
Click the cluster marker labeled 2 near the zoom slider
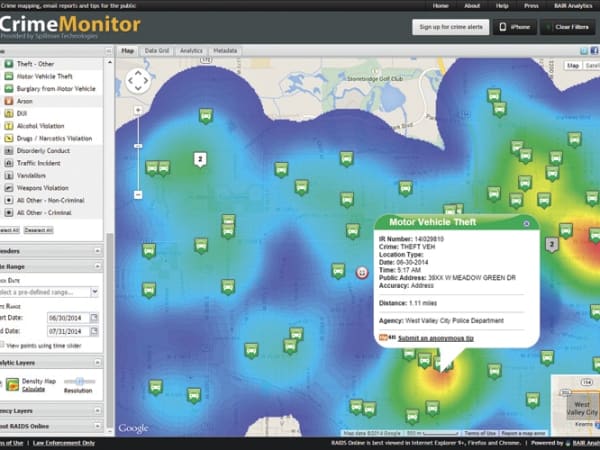tap(200, 159)
